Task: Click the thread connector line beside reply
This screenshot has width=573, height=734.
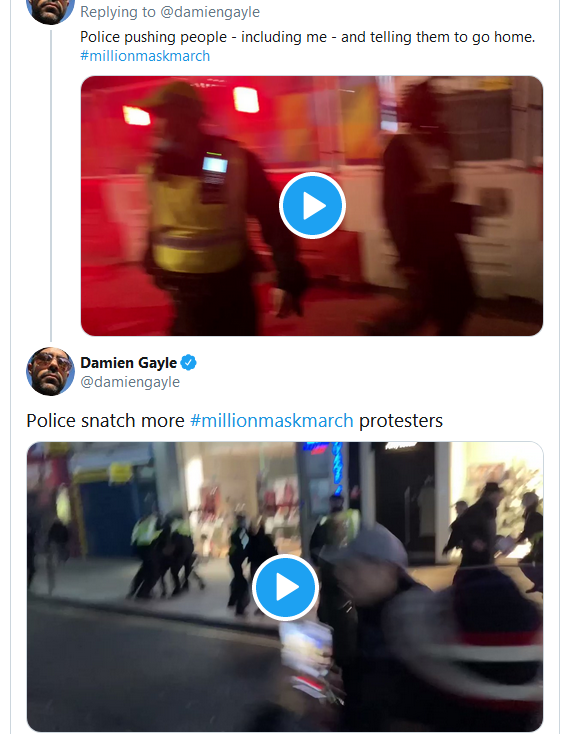Action: 51,185
